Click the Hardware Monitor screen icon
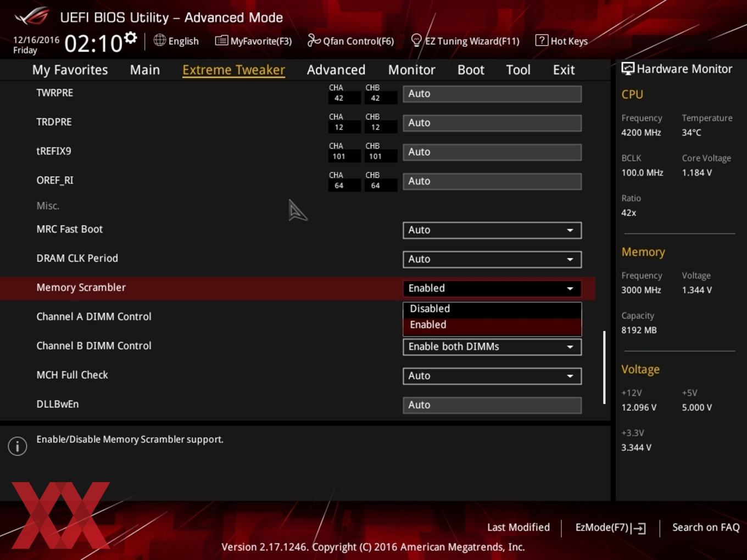This screenshot has height=560, width=747. point(628,69)
